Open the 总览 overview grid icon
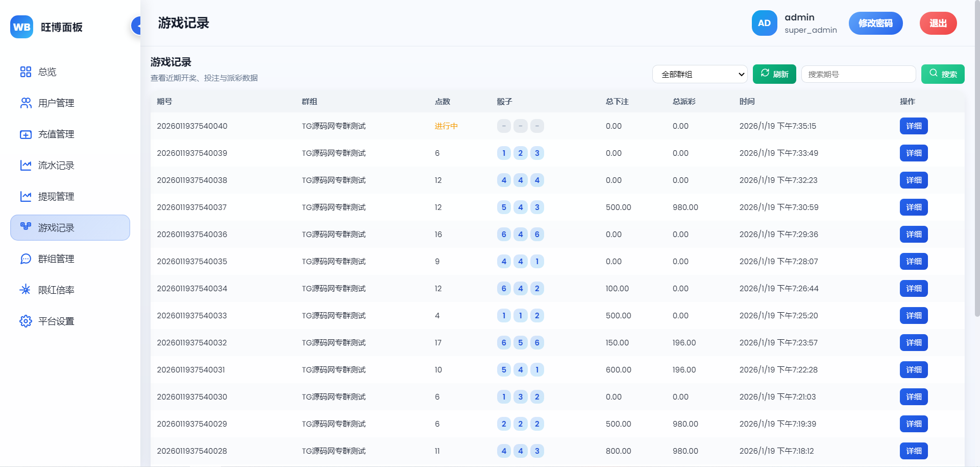 tap(26, 72)
